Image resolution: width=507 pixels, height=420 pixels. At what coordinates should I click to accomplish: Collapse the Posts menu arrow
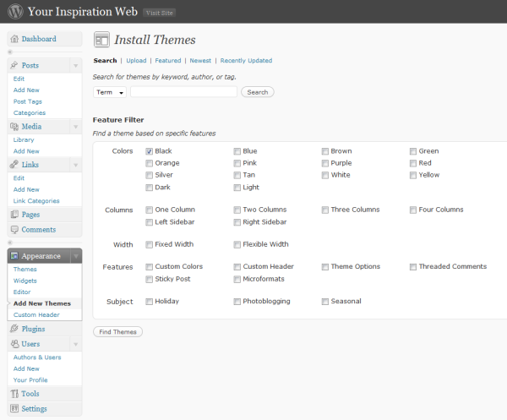click(x=76, y=65)
